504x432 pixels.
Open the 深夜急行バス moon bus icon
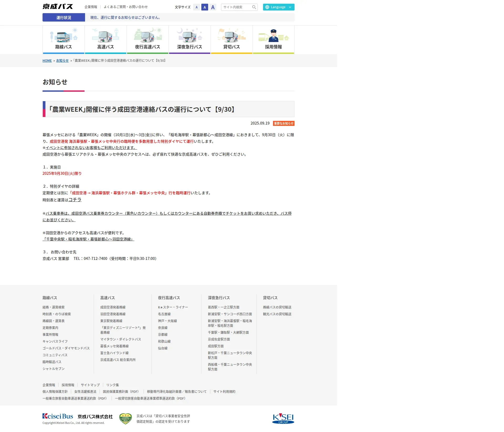tap(190, 36)
